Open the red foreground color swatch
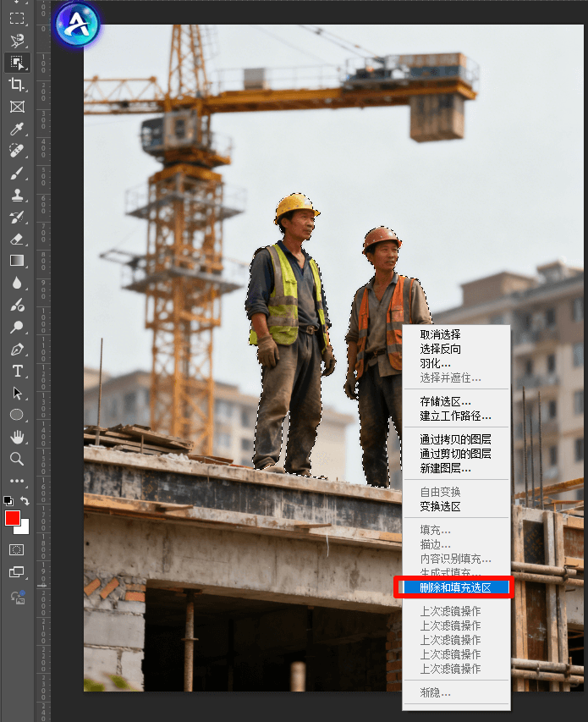This screenshot has width=588, height=722. (x=12, y=518)
